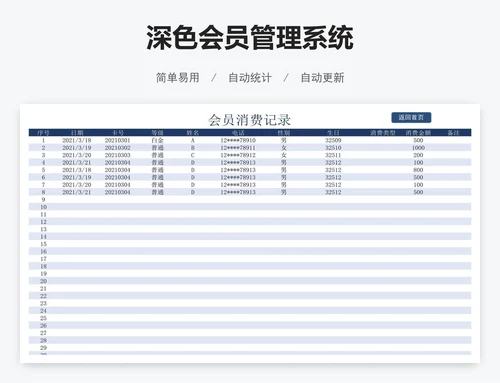Click date cell 2021/3/20 in row 3
This screenshot has width=500, height=383.
tap(77, 155)
